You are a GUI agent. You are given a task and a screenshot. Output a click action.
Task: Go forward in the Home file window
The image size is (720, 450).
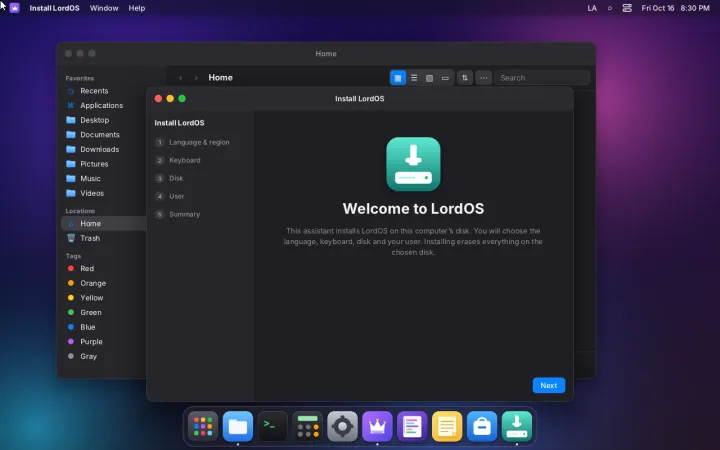coord(196,78)
